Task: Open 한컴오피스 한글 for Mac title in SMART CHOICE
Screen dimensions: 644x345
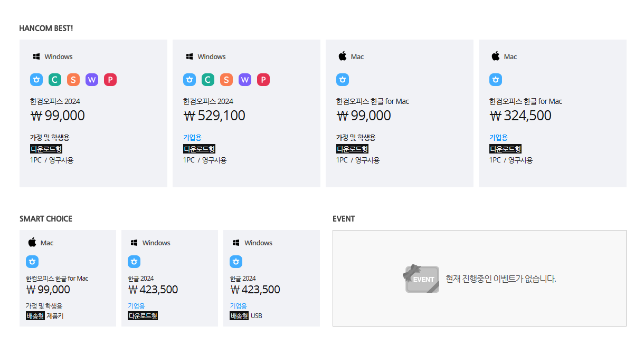Action: 57,278
